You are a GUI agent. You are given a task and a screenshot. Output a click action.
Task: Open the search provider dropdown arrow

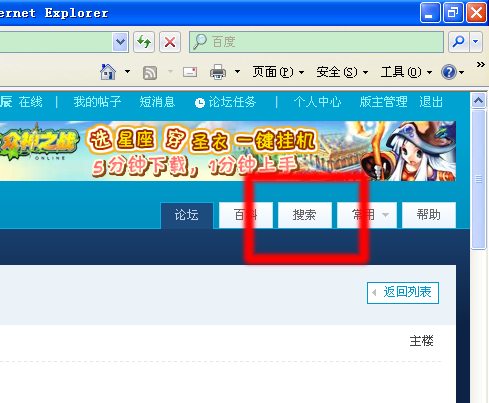click(476, 42)
